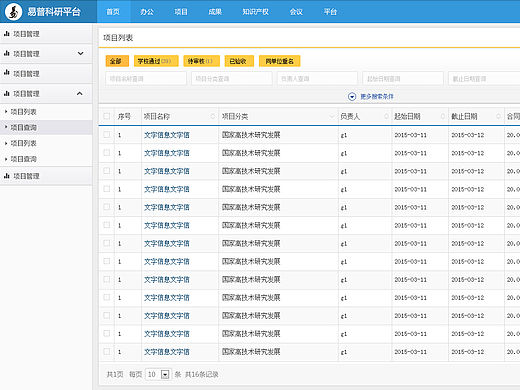The width and height of the screenshot is (520, 390).
Task: Switch to the 办公 tab
Action: (x=147, y=12)
